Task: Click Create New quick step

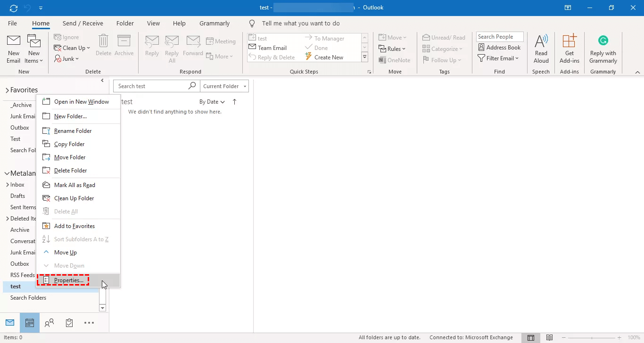Action: coord(329,57)
